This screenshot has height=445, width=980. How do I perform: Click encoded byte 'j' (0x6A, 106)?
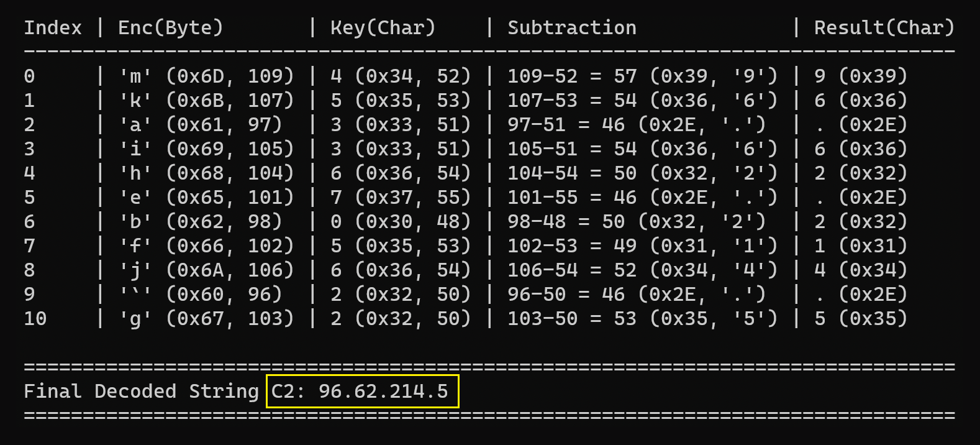point(206,270)
